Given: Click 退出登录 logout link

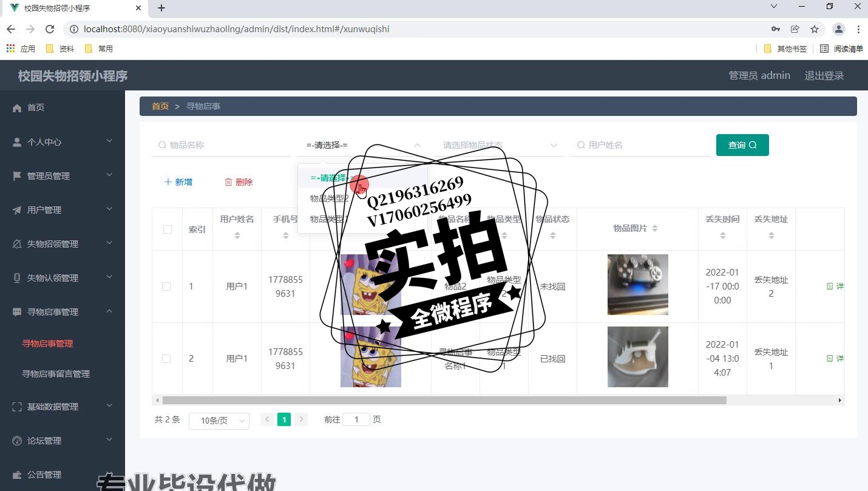Looking at the screenshot, I should [x=824, y=75].
